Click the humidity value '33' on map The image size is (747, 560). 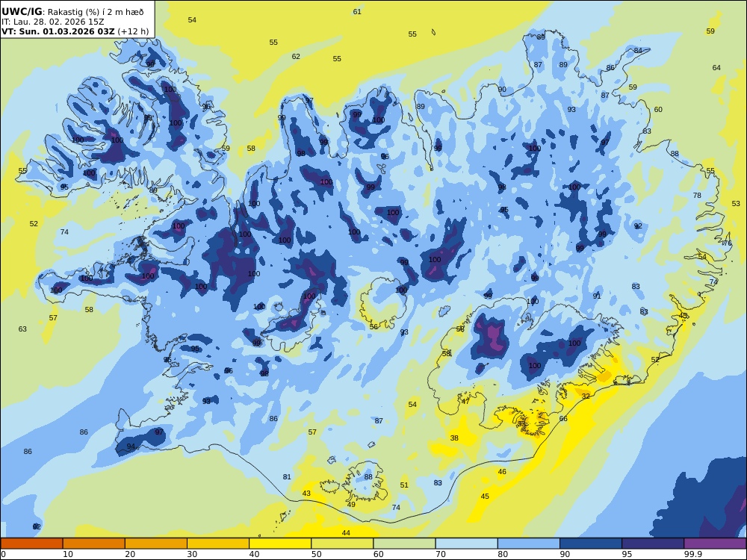click(x=521, y=424)
